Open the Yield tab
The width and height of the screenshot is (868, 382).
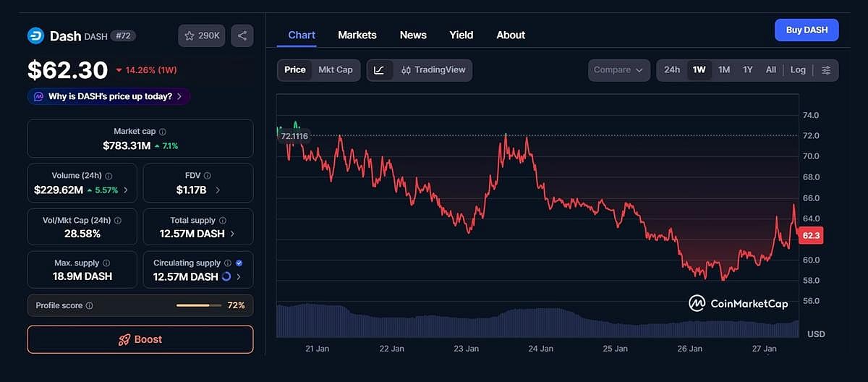tap(461, 35)
